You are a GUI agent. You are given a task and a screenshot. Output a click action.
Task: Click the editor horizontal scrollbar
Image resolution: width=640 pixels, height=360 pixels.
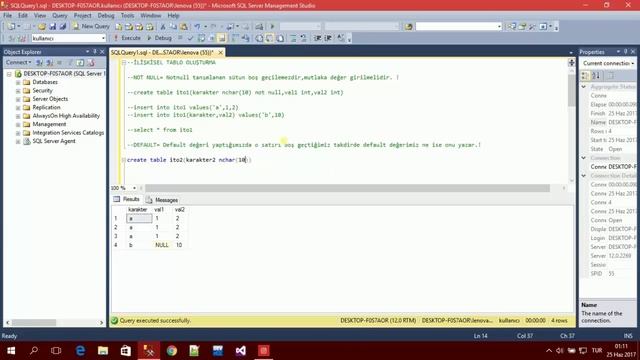(347, 188)
